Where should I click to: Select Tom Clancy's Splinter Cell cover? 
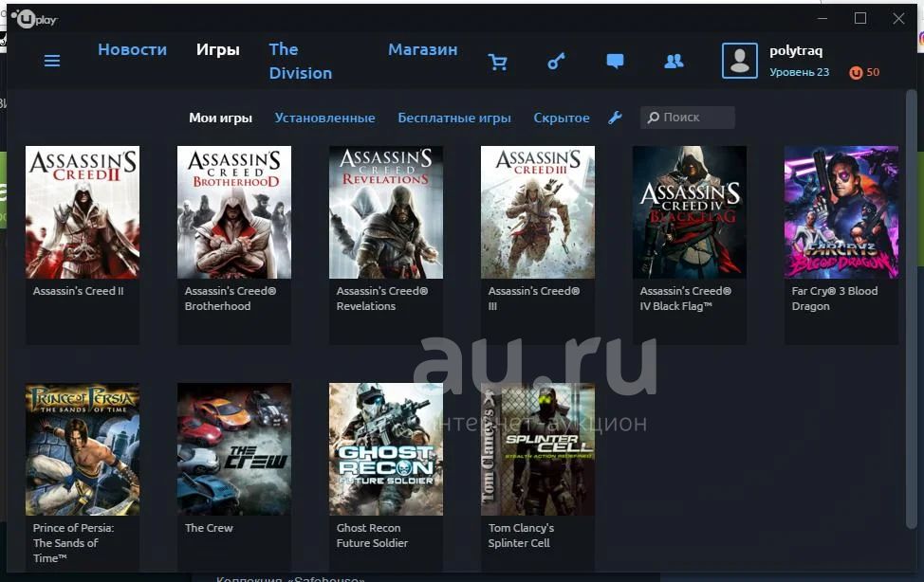(x=538, y=449)
